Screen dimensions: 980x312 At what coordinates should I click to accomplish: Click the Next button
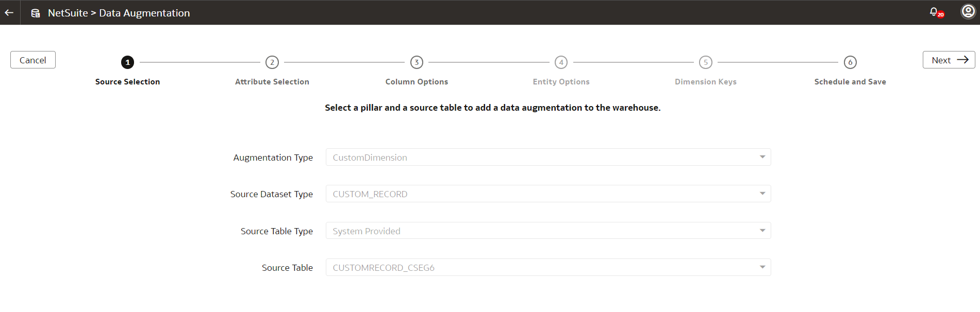point(949,60)
